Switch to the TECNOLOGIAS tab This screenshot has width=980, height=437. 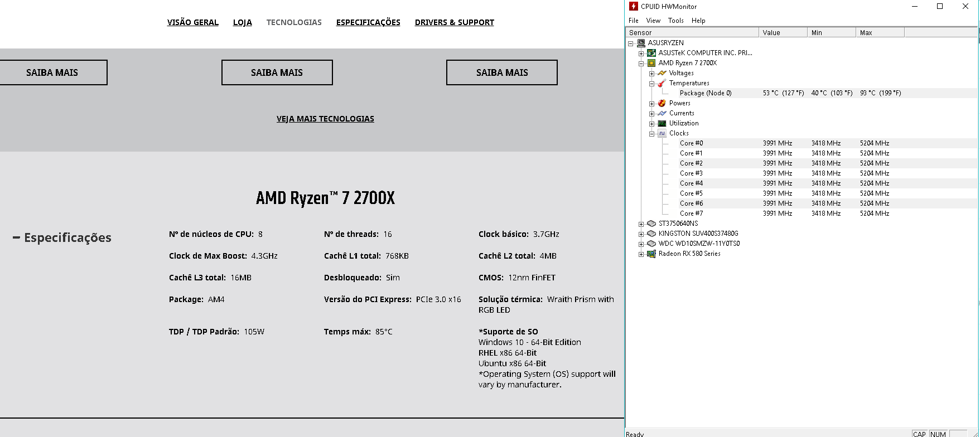(294, 22)
